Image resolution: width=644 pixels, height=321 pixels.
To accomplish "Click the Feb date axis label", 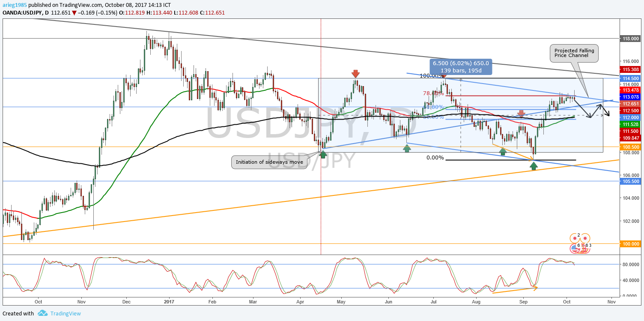I will 213,302.
